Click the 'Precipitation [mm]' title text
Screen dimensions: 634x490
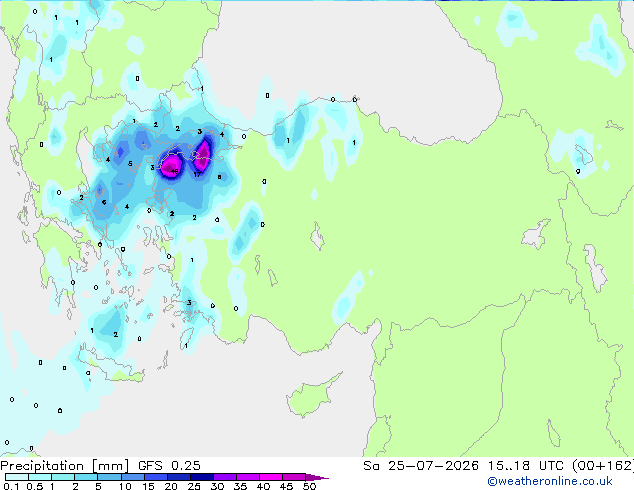(64, 466)
